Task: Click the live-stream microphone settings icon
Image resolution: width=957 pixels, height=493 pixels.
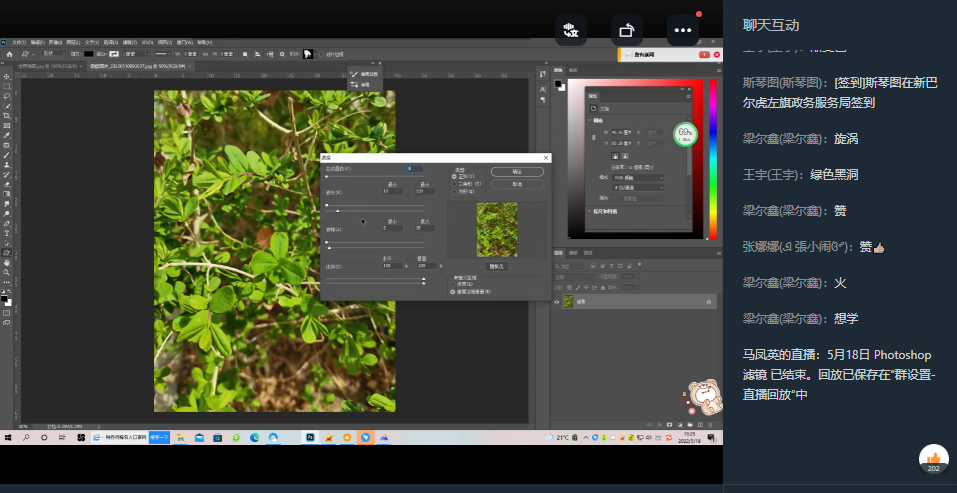Action: click(571, 30)
